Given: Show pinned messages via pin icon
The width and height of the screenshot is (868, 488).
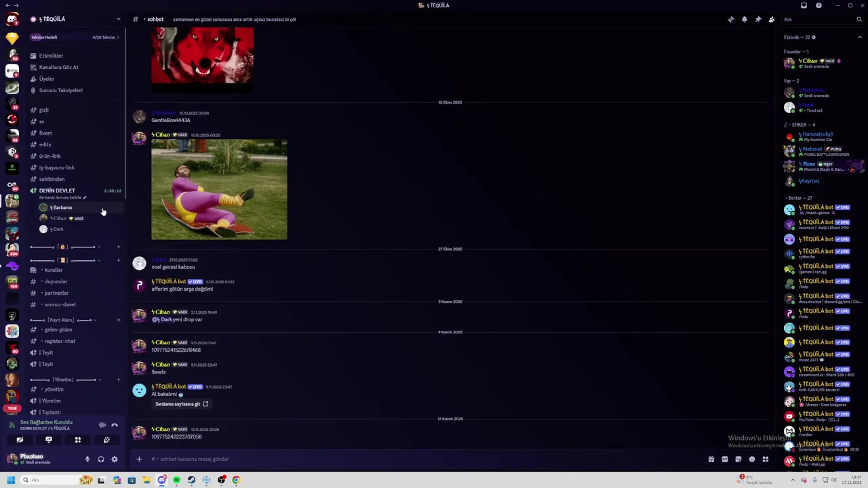Looking at the screenshot, I should click(757, 19).
